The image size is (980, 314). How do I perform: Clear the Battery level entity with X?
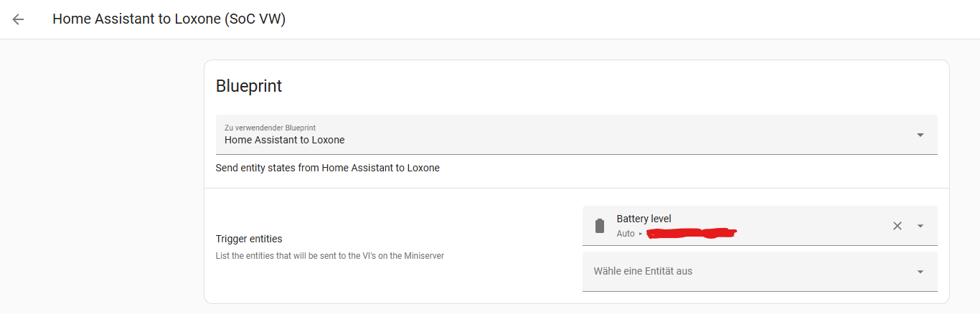897,226
